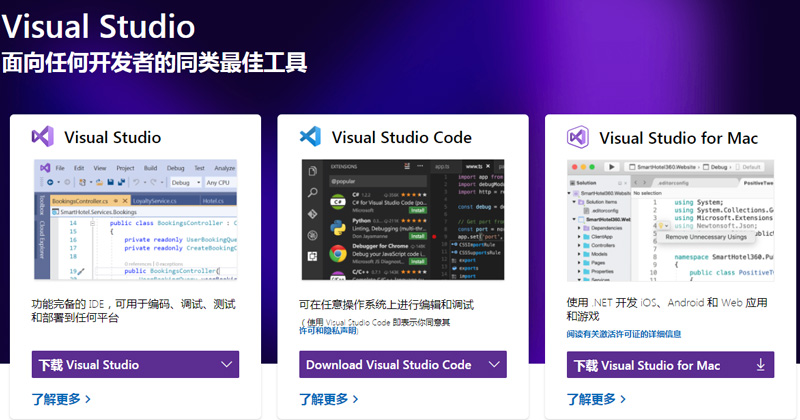Click the purple Visual Studio logo icon

(44, 137)
